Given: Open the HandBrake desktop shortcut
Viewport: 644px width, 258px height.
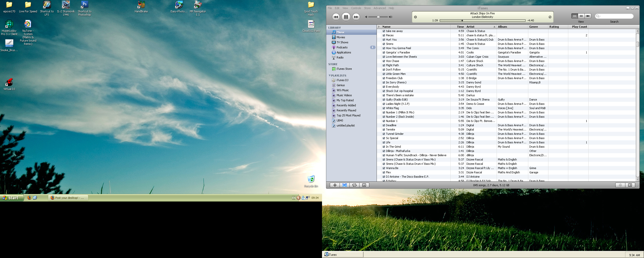Looking at the screenshot, I should pyautogui.click(x=141, y=7).
